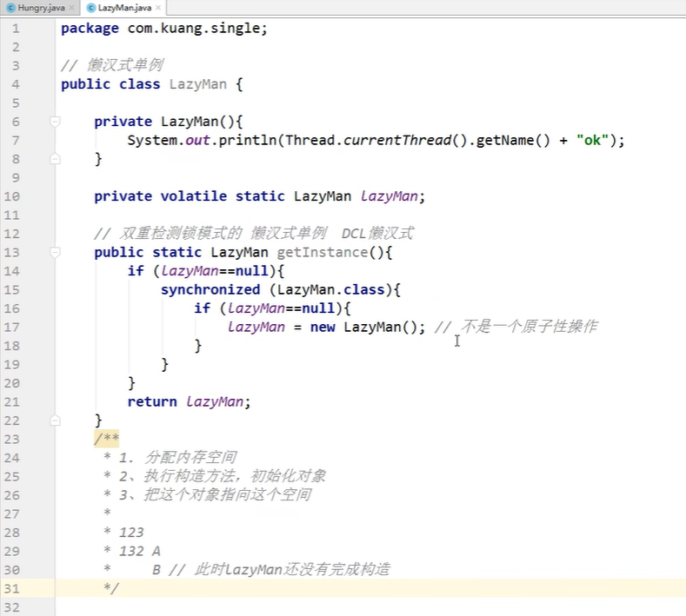The image size is (686, 616).
Task: Click comment line '3、把这个对象指向这个空间'
Action: pyautogui.click(x=215, y=495)
